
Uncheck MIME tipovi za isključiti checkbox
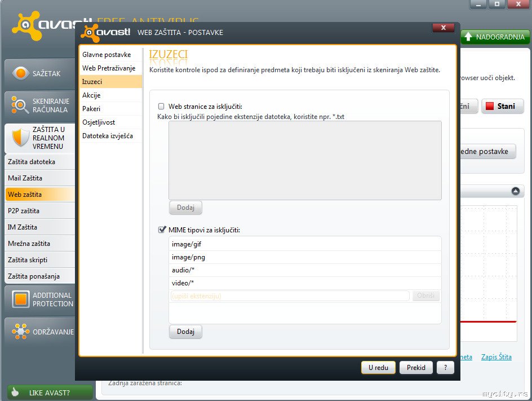[x=162, y=230]
